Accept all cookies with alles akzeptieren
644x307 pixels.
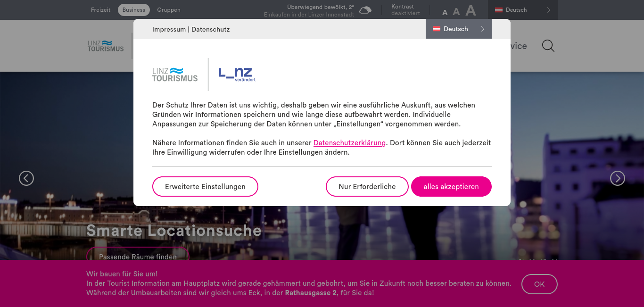(451, 186)
